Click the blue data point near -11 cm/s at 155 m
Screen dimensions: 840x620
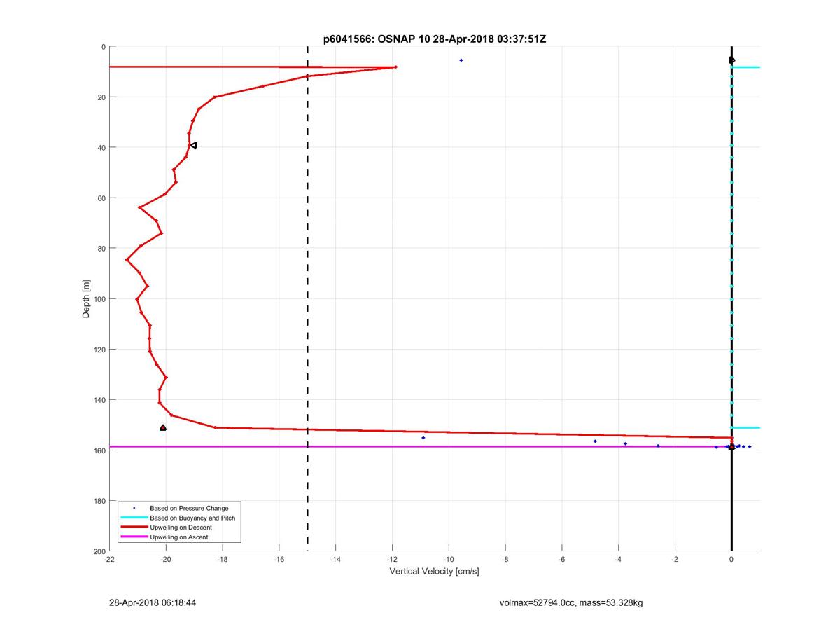[x=423, y=438]
